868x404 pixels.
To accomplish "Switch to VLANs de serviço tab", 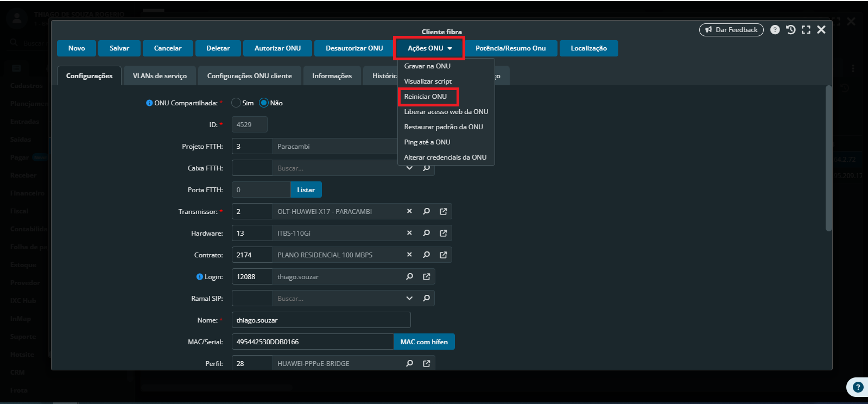I will (x=160, y=76).
